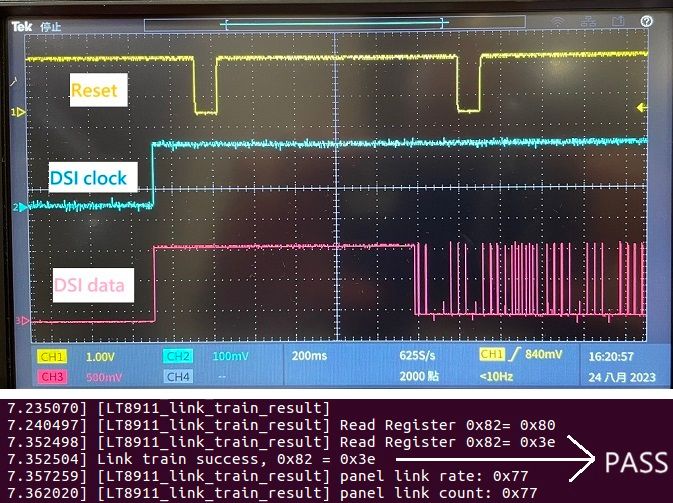The image size is (673, 503).
Task: Click the CH1 trigger source badge
Action: pyautogui.click(x=492, y=355)
